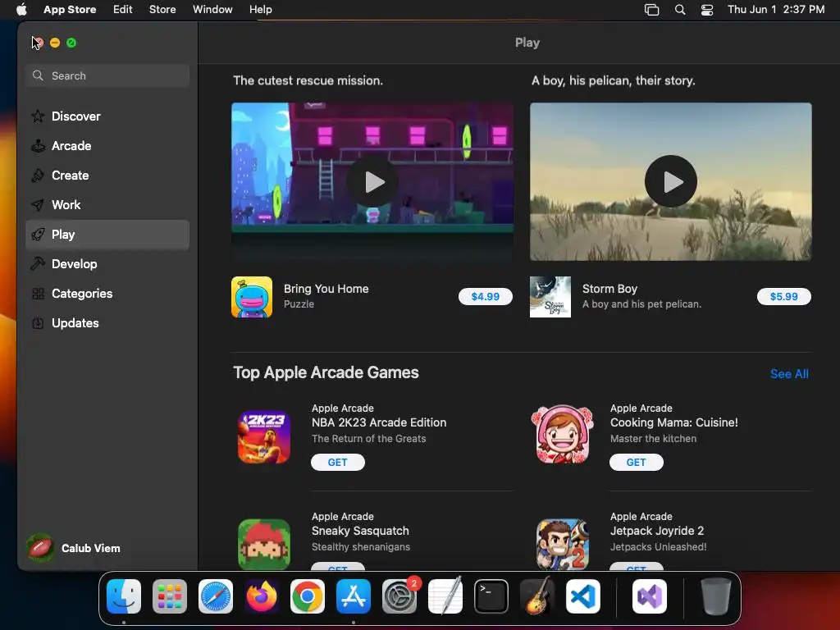
Task: See All Top Apple Arcade Games
Action: 789,374
